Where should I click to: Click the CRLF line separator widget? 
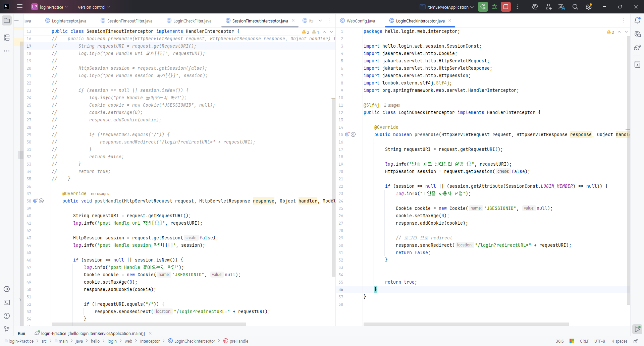(x=584, y=341)
